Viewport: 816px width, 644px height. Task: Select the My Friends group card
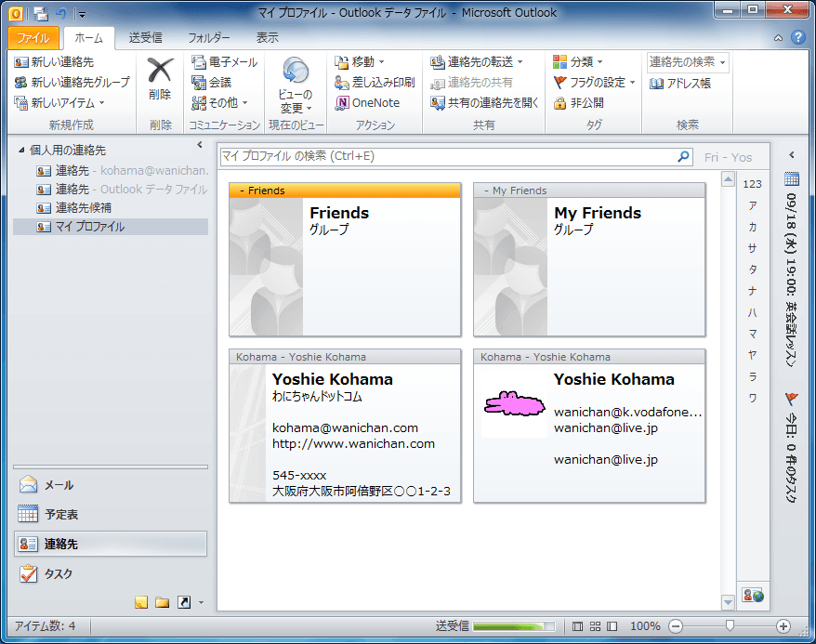(x=589, y=259)
